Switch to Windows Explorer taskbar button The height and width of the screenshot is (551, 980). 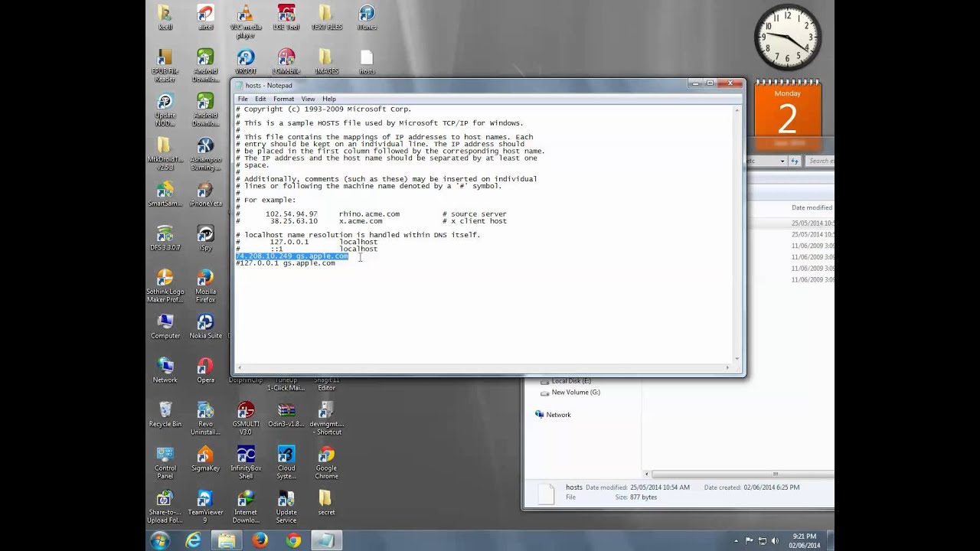(227, 540)
